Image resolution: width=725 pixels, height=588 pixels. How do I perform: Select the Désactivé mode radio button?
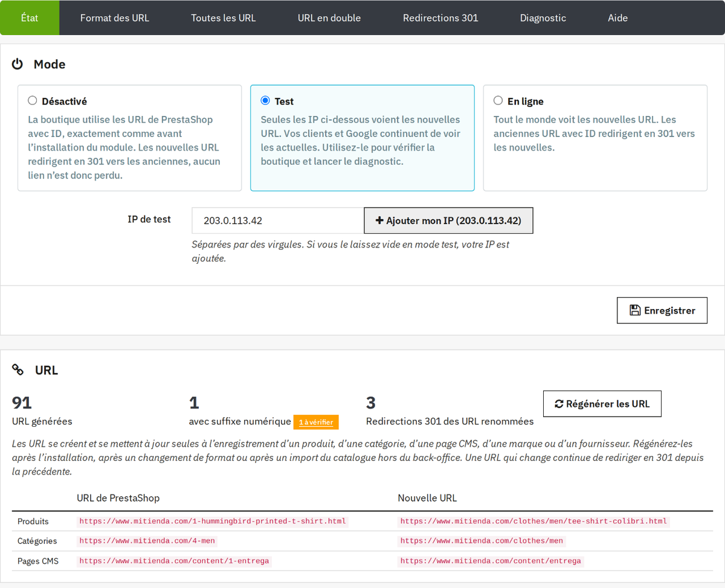(32, 101)
